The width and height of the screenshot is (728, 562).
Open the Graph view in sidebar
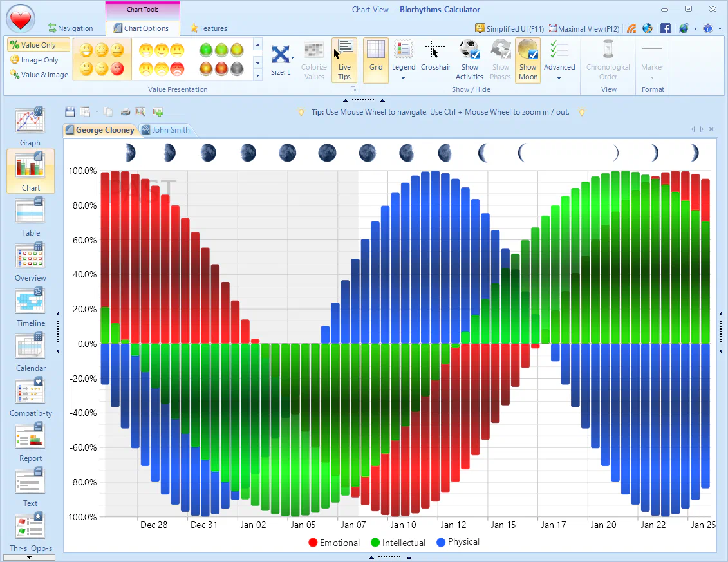tap(30, 126)
